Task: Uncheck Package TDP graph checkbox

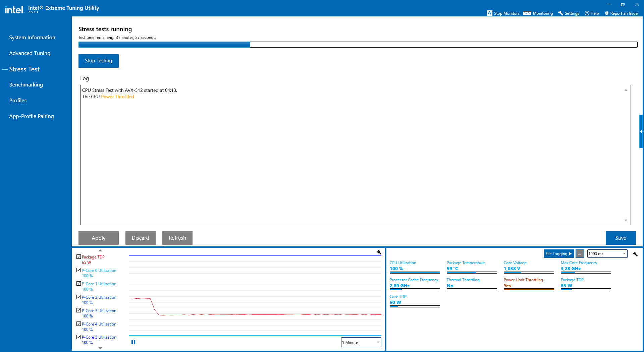Action: 78,257
